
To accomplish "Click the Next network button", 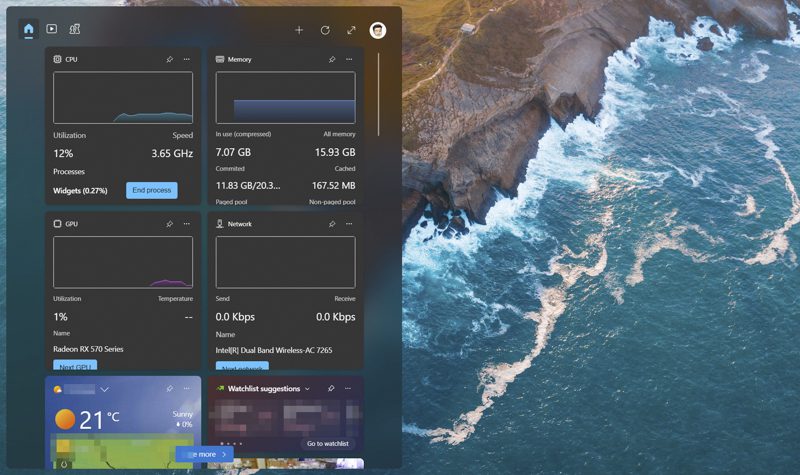I will (x=242, y=366).
